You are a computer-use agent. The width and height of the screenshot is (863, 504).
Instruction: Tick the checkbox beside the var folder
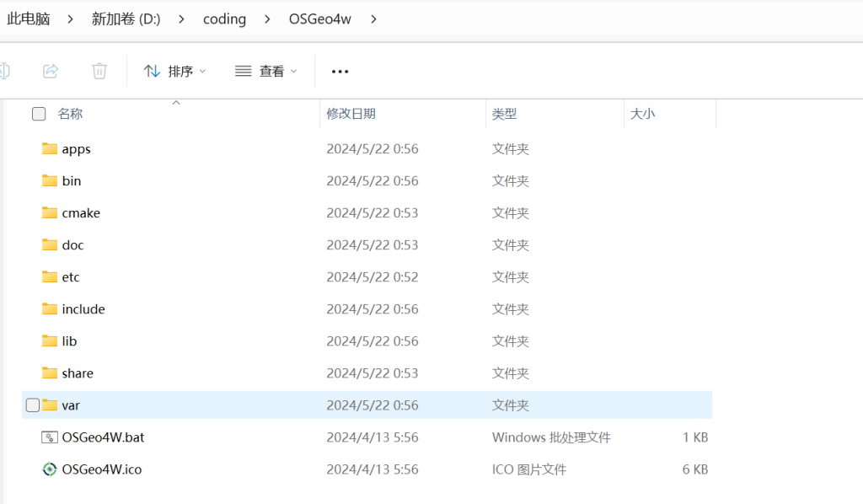pos(33,405)
